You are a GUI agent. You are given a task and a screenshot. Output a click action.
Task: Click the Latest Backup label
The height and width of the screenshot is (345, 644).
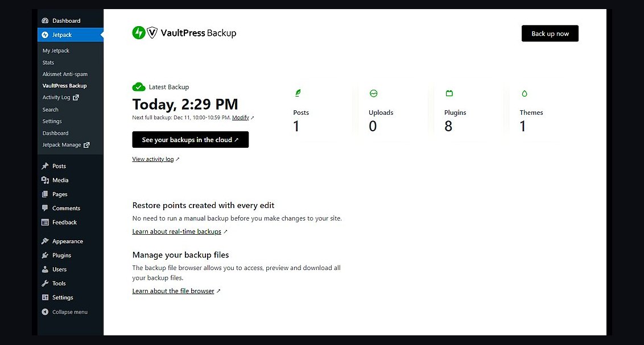click(x=169, y=87)
